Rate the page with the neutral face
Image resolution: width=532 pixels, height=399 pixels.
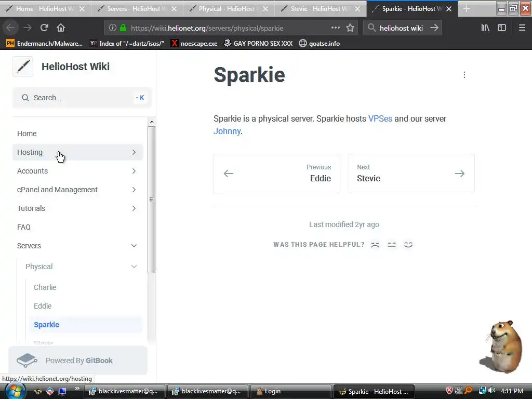pyautogui.click(x=392, y=245)
